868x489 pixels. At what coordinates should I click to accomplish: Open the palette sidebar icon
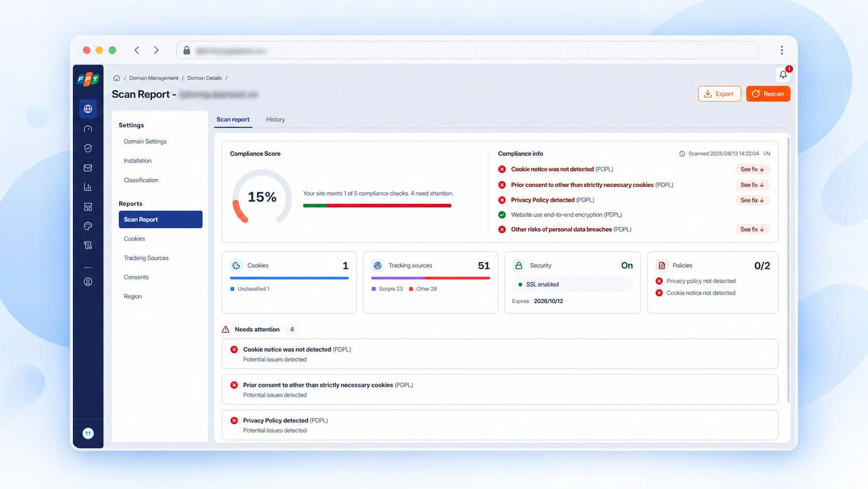tap(88, 226)
